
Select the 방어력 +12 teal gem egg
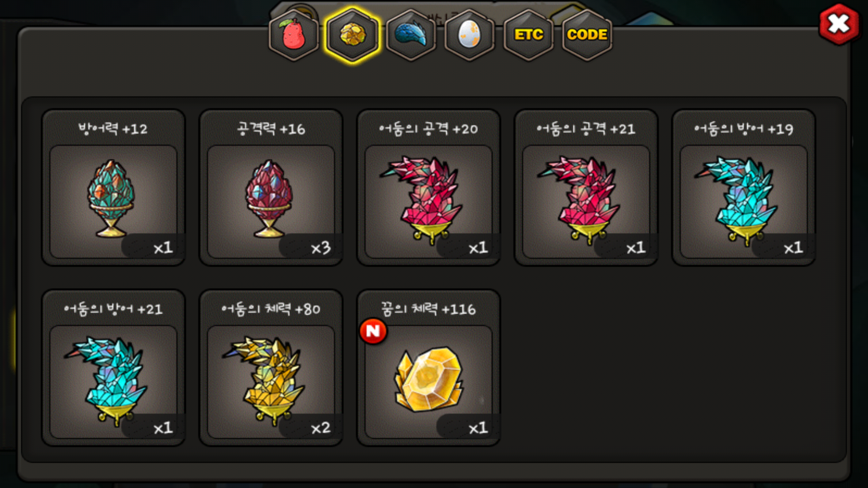113,202
